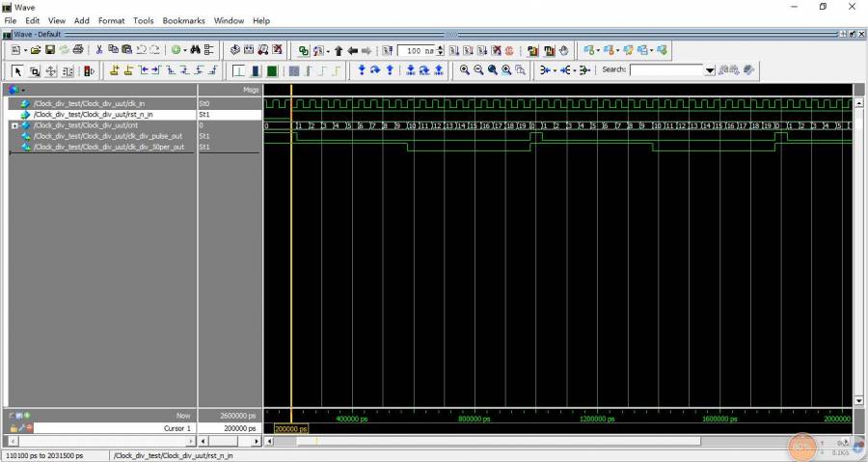868x462 pixels.
Task: Open the Search box dropdown arrow
Action: point(710,70)
